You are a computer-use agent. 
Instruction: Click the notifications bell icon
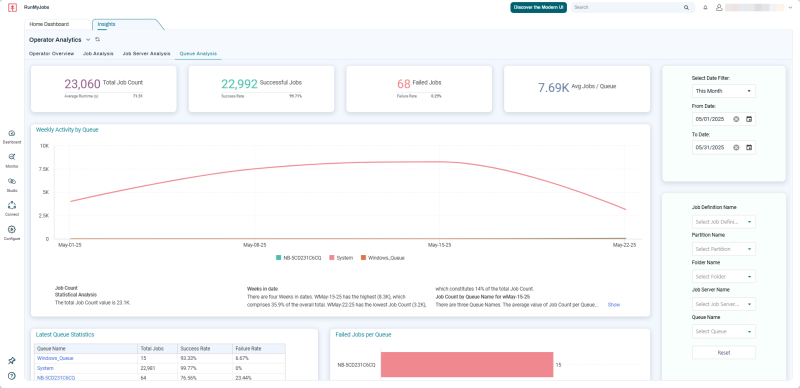coord(705,8)
